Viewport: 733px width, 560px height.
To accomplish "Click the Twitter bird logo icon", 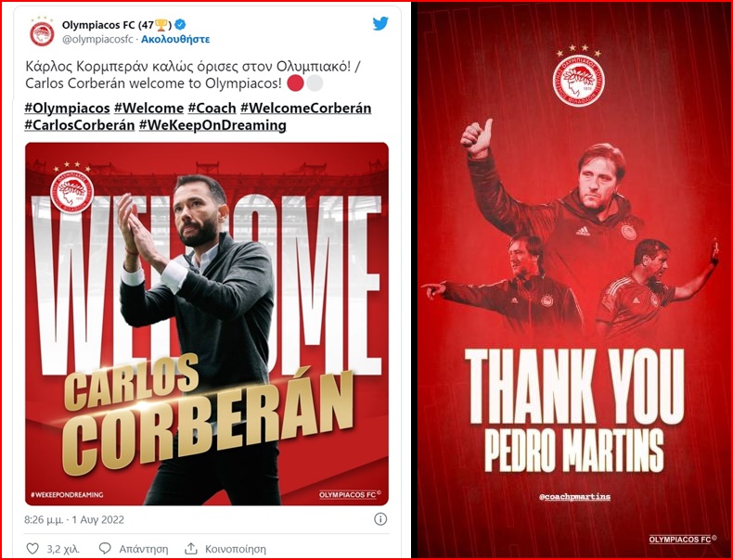I will tap(380, 23).
